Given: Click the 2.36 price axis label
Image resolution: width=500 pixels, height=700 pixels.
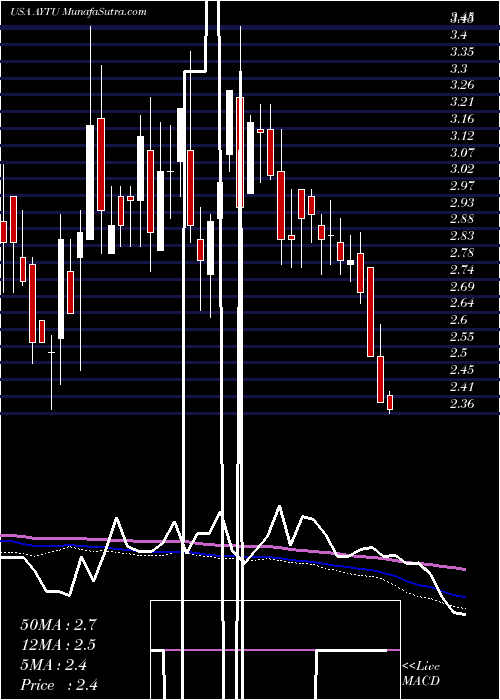Looking at the screenshot, I should coord(462,404).
